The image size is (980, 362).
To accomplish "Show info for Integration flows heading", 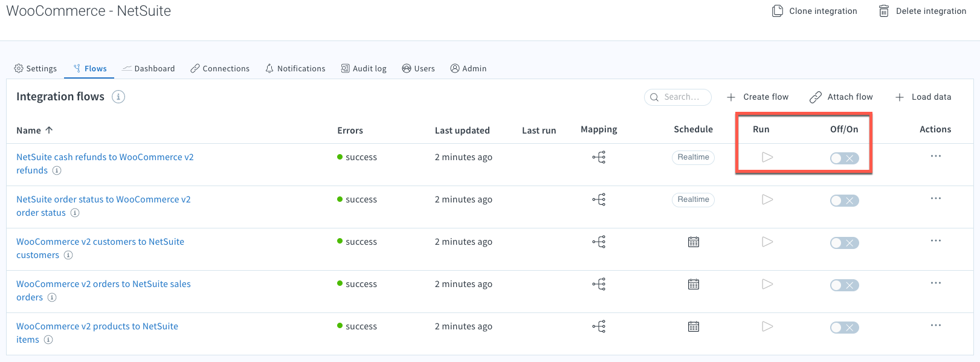I will (118, 97).
